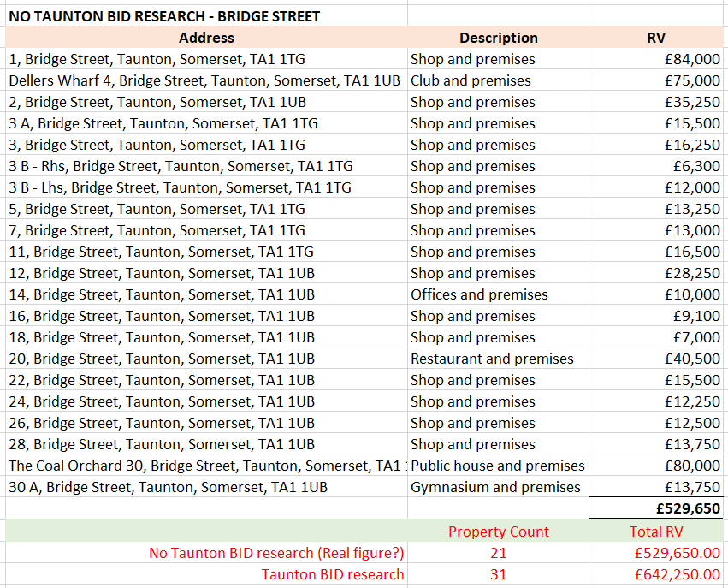The image size is (728, 588).
Task: Select the £12,000 RV cell
Action: tap(656, 187)
